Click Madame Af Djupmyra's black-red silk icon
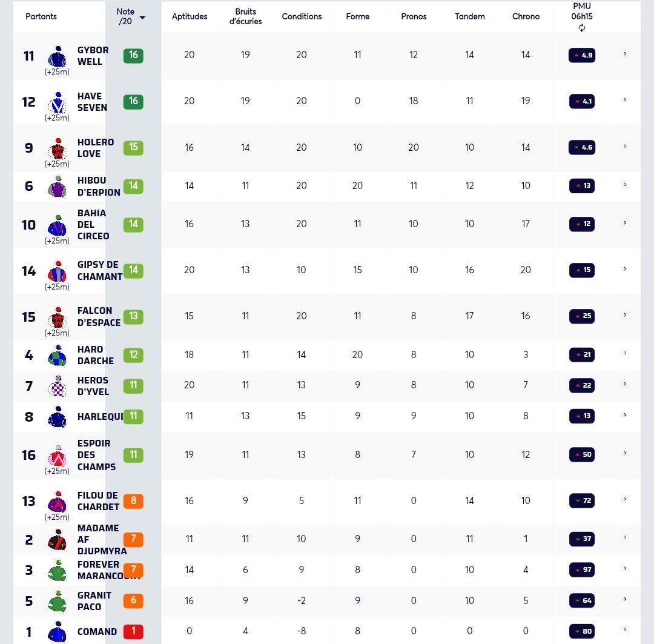The image size is (654, 644). (x=58, y=540)
